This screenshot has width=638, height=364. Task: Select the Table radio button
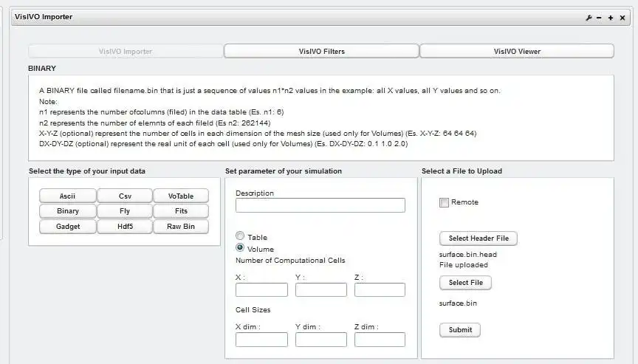coord(240,236)
